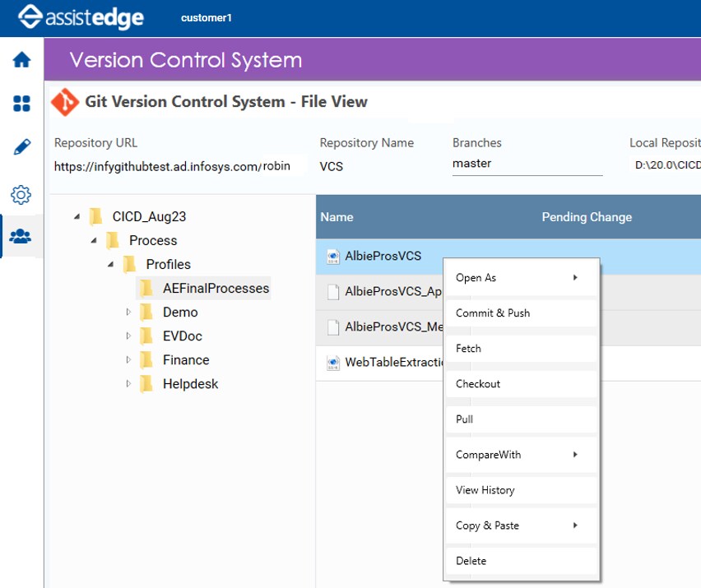Open the Home icon in sidebar
This screenshot has width=701, height=588.
(x=21, y=59)
